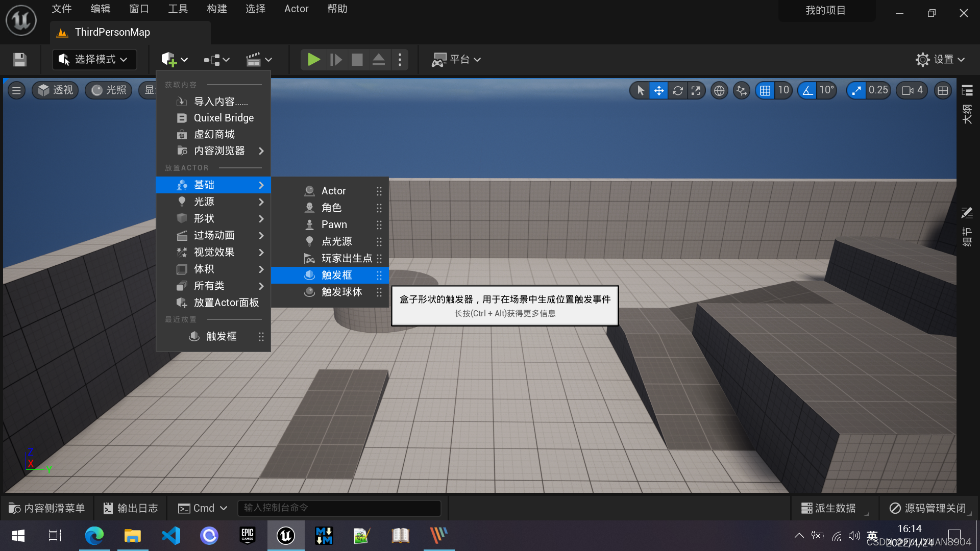Select the translate (move) gizmo tool
980x551 pixels.
(x=659, y=91)
